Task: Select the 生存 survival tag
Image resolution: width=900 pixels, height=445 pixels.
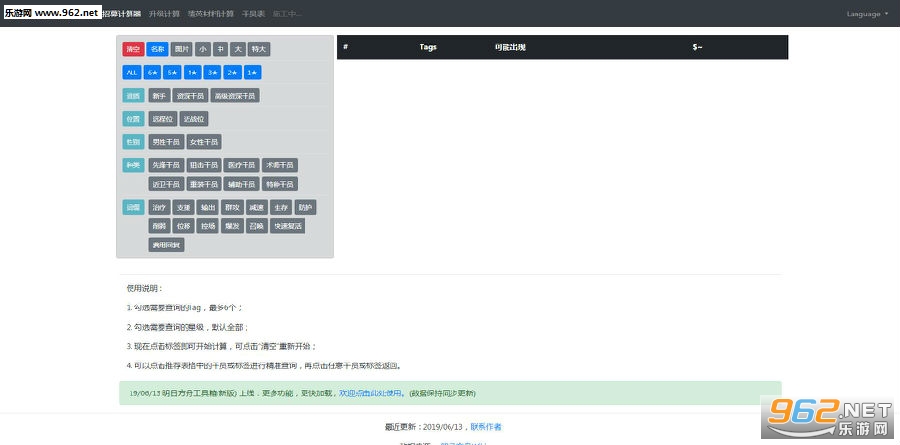Action: (281, 207)
